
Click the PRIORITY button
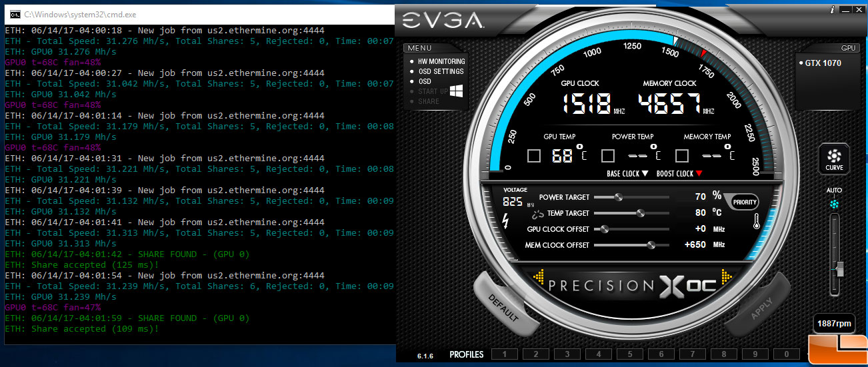(744, 202)
